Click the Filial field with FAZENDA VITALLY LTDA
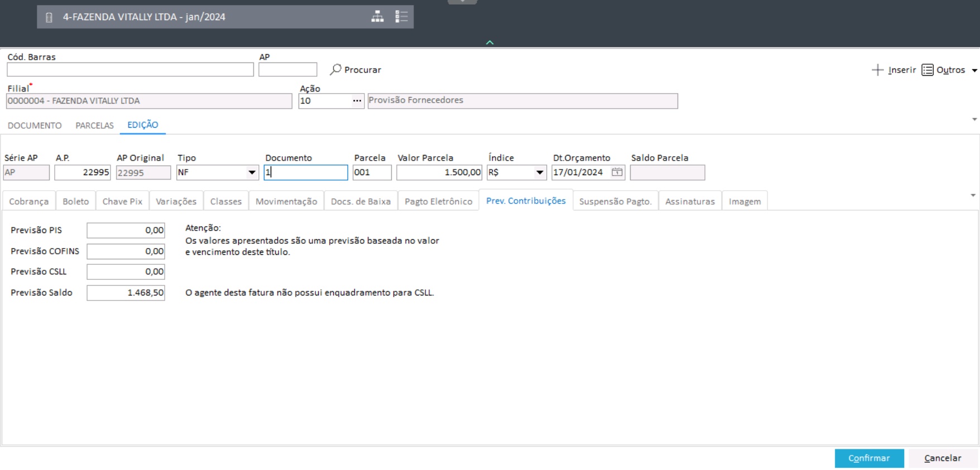The height and width of the screenshot is (470, 980). coord(149,101)
